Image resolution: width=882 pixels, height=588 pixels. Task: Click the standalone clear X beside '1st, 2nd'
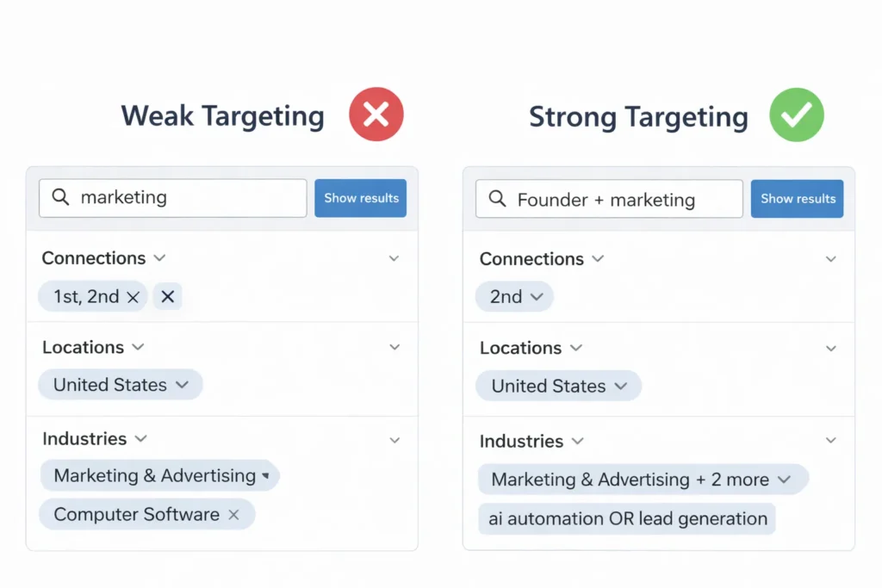[167, 296]
